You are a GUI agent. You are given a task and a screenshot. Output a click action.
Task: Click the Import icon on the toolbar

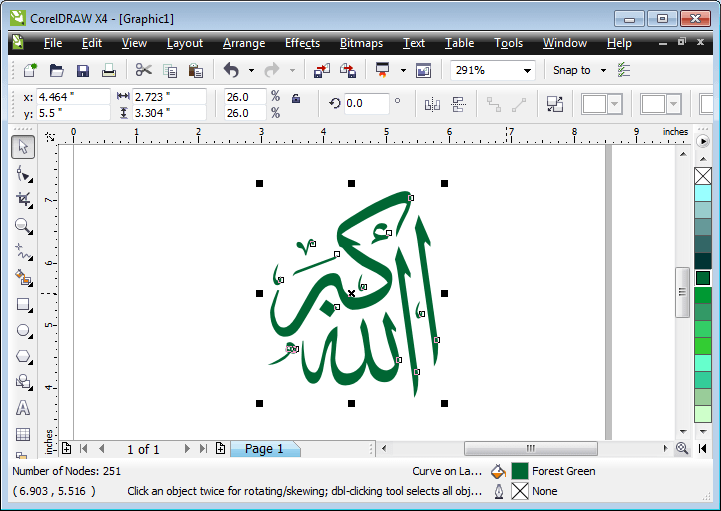click(321, 70)
